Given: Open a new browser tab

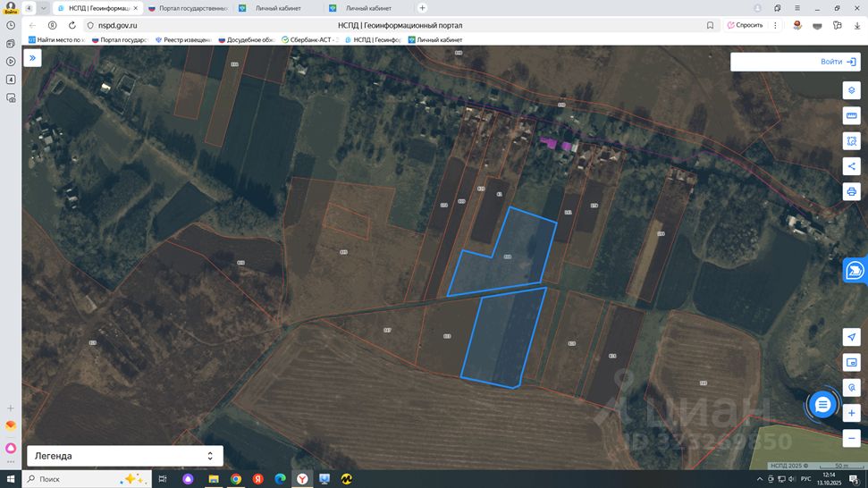Looking at the screenshot, I should point(422,8).
